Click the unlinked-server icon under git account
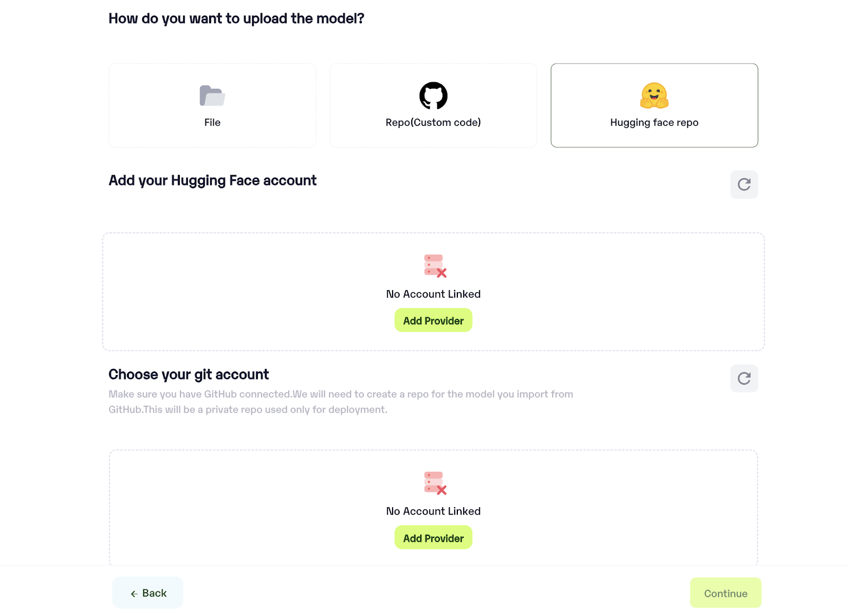This screenshot has width=849, height=616. coord(435,483)
